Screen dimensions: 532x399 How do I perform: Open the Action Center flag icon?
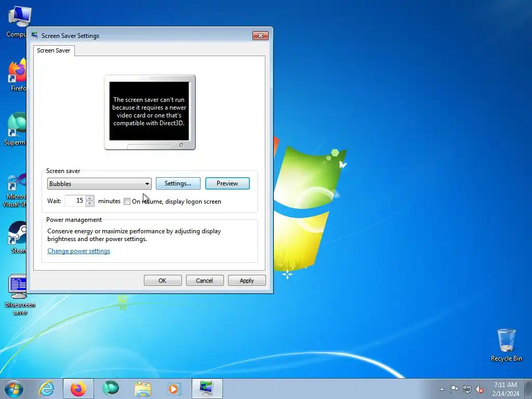pyautogui.click(x=454, y=389)
